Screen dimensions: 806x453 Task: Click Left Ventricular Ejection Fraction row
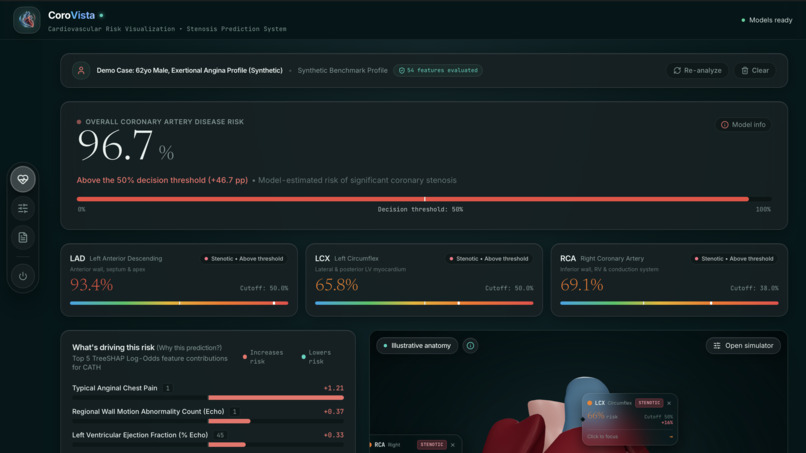[x=208, y=440]
